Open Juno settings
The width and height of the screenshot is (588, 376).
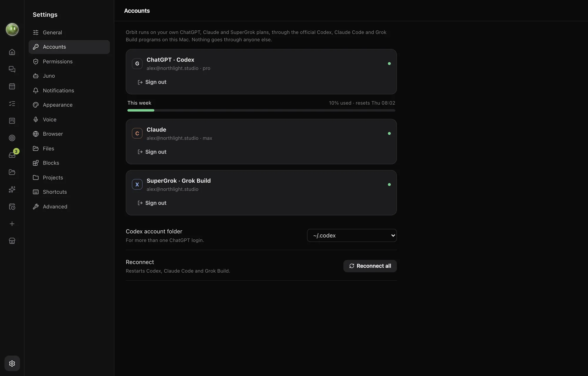[x=69, y=76]
